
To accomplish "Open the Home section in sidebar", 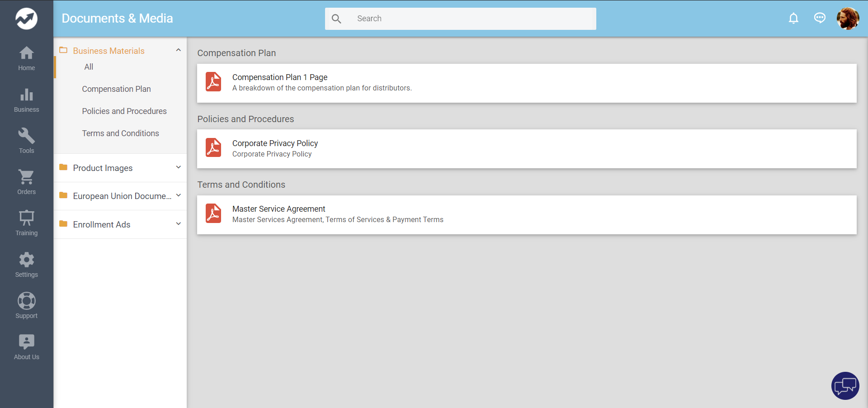I will tap(26, 58).
